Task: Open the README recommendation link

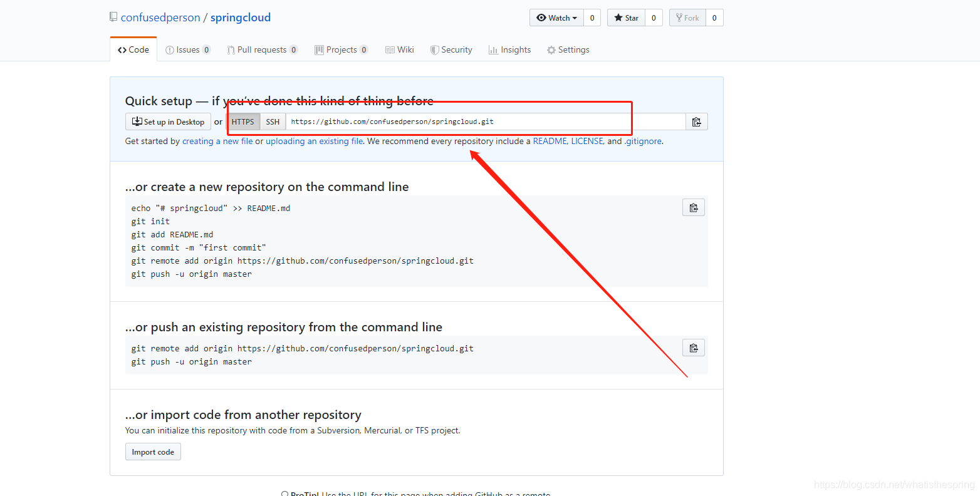Action: pos(550,141)
